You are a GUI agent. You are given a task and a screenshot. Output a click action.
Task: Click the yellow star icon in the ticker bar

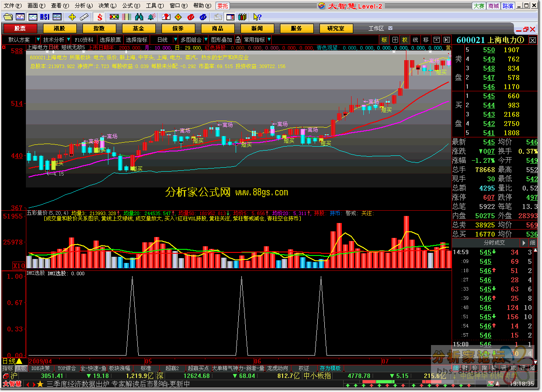[x=40, y=384]
